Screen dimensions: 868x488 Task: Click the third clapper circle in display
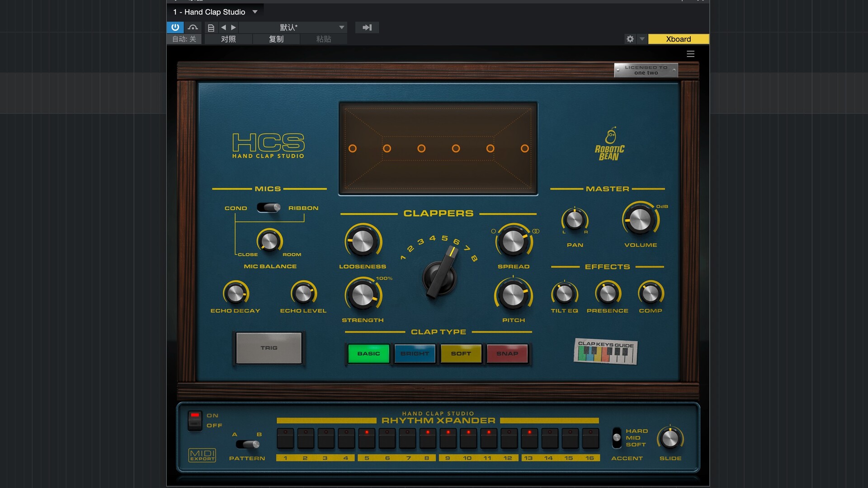421,148
